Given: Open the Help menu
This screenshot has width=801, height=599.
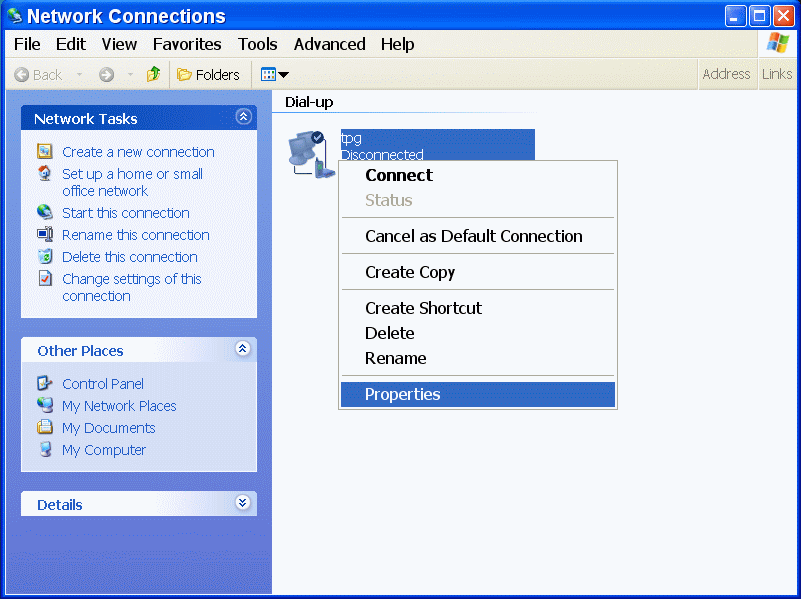Looking at the screenshot, I should (397, 44).
